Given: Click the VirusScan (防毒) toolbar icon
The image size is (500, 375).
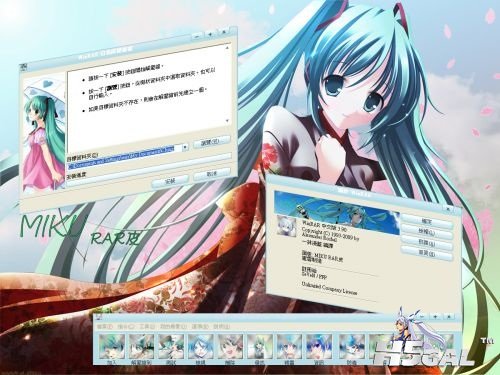Looking at the screenshot, I should (x=351, y=346).
